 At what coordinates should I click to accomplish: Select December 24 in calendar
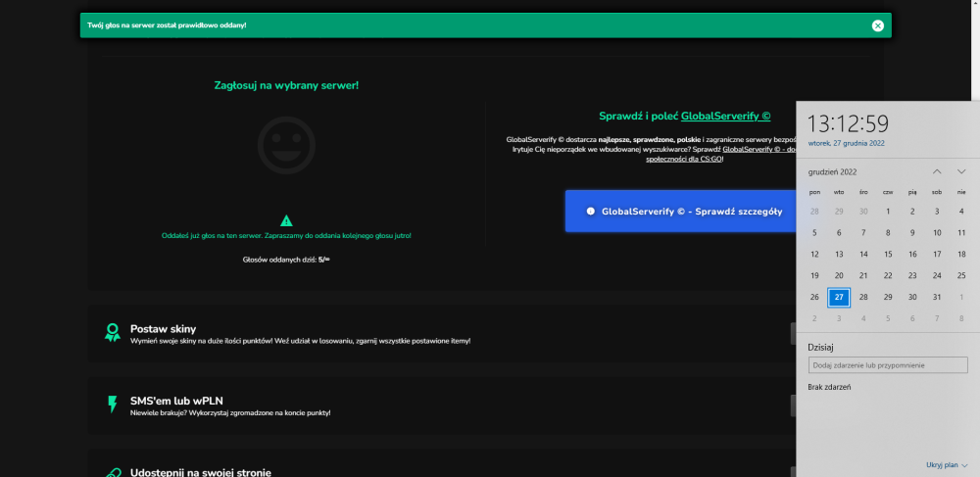pyautogui.click(x=937, y=275)
